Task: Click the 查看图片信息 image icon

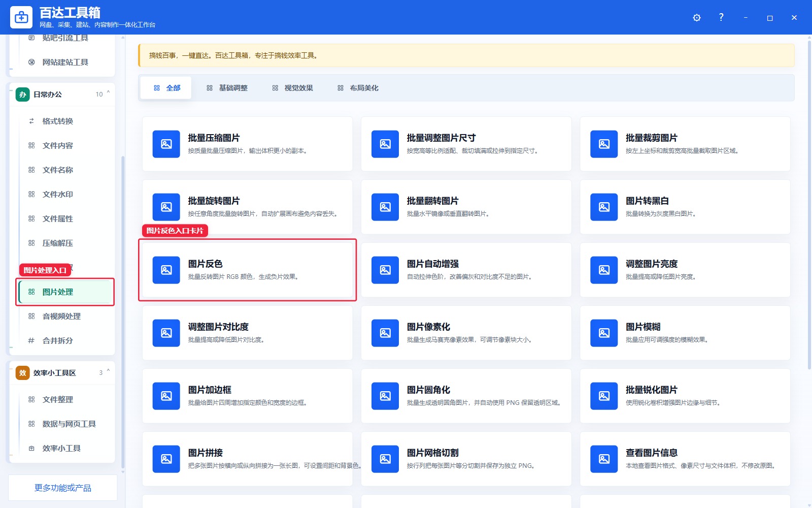Action: click(x=604, y=459)
